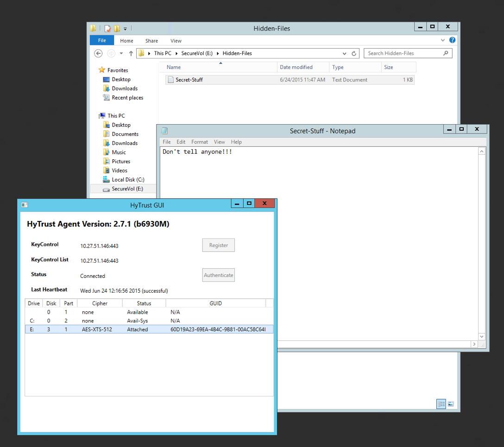Switch to the Share ribbon tab
The width and height of the screenshot is (504, 447).
click(x=151, y=41)
